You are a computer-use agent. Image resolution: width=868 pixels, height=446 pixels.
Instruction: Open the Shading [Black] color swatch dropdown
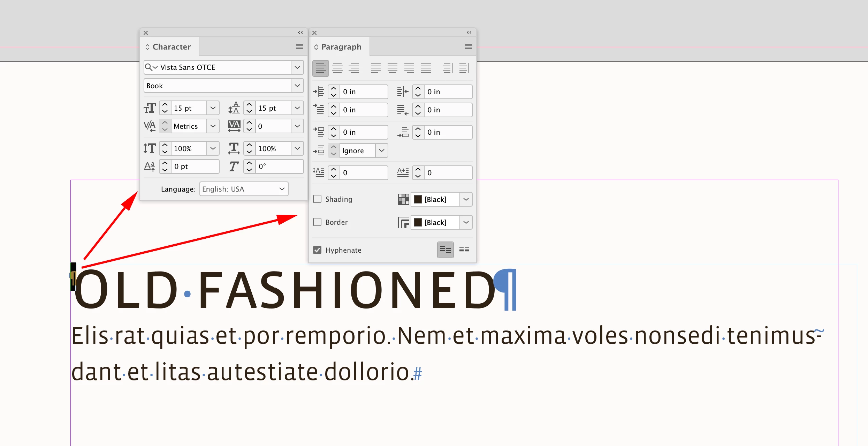click(466, 199)
